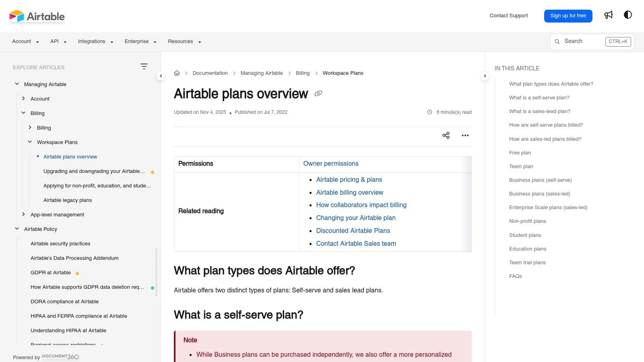Open GDPR at Airtable article

coord(51,273)
